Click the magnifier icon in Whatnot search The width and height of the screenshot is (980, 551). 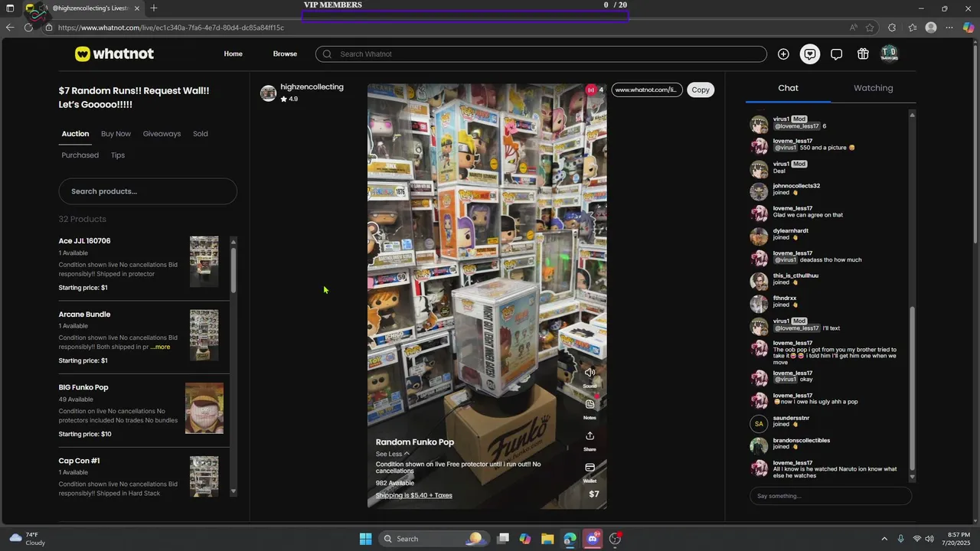(x=328, y=54)
